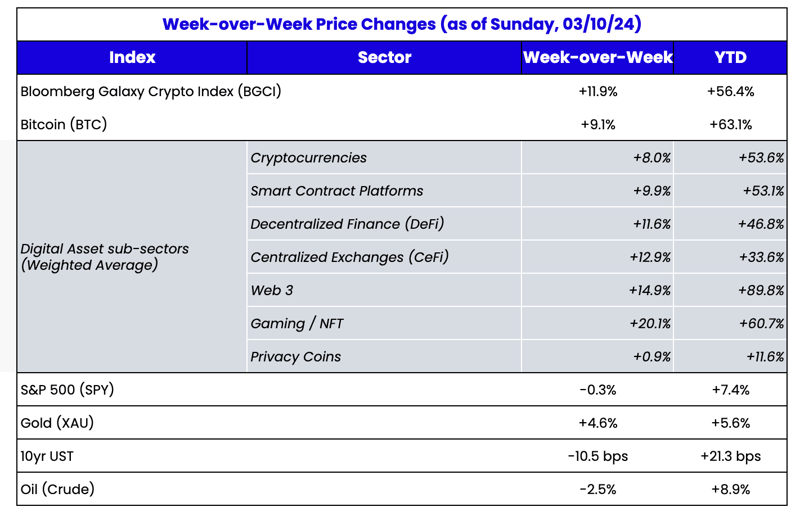The width and height of the screenshot is (800, 516).
Task: Select the S&P 500 (SPY) row label
Action: 67,390
